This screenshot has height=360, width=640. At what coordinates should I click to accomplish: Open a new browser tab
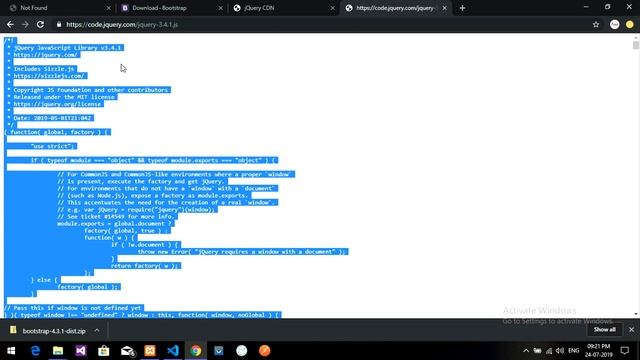(462, 8)
